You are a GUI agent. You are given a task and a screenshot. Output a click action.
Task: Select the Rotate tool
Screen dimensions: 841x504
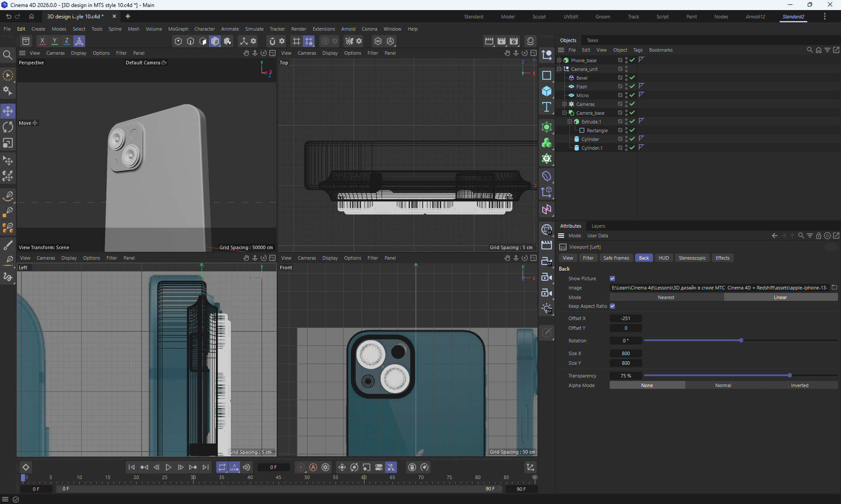point(8,127)
